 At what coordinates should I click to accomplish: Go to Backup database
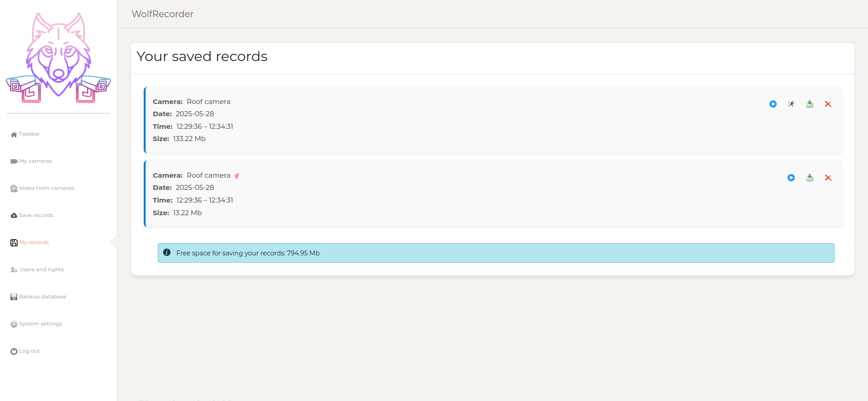42,297
